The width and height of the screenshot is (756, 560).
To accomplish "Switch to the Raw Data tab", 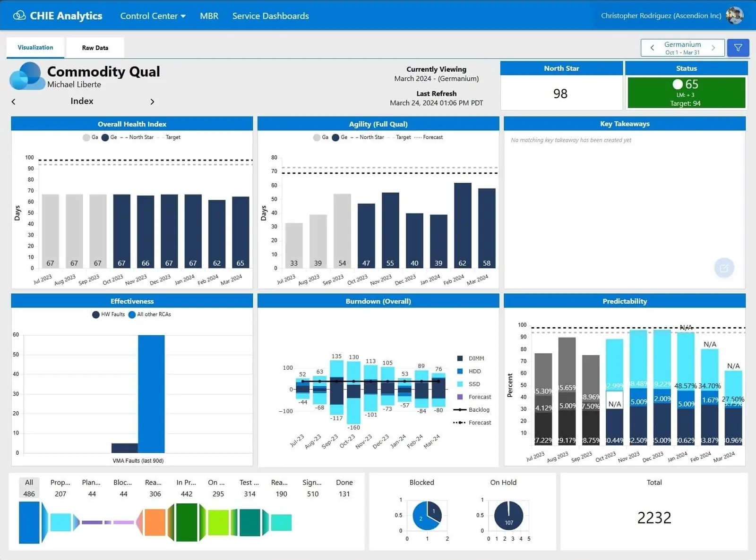I will pyautogui.click(x=95, y=48).
